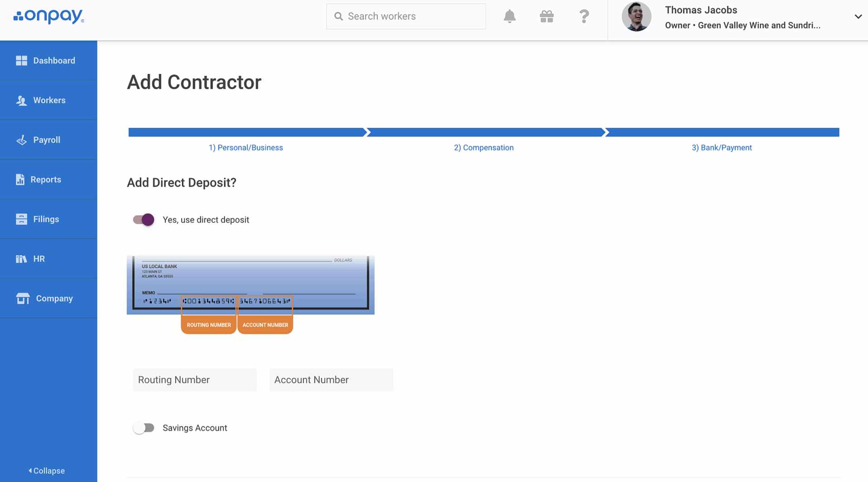Screen dimensions: 868x482
Task: Focus the Account Number field
Action: [x=331, y=380]
